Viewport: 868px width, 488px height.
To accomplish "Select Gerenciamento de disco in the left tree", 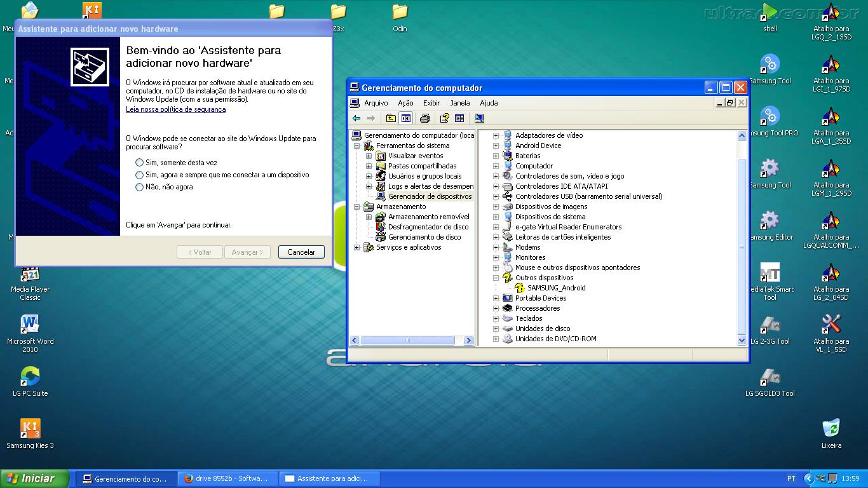I will point(424,237).
